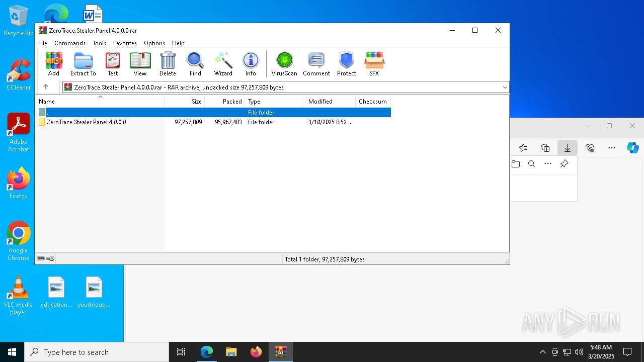Open the File menu
The width and height of the screenshot is (644, 362).
pos(43,43)
